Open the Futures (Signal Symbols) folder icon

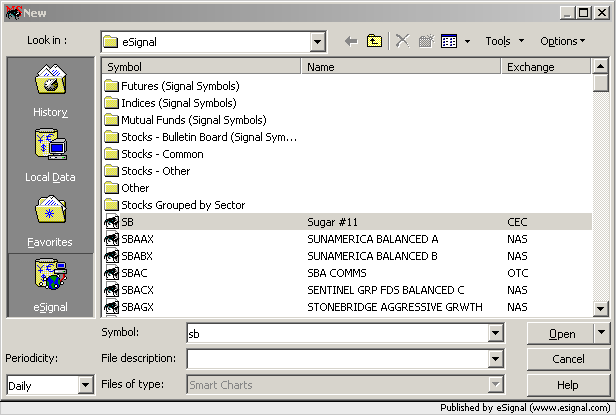click(112, 86)
